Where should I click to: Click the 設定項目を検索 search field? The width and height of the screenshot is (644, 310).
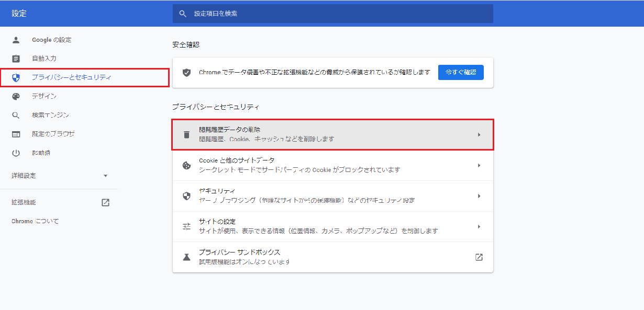point(335,14)
